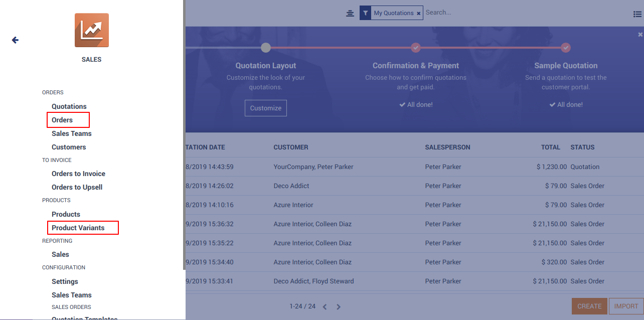Click the "Quotation" status cell
Viewport: 644px width, 320px height.
(x=585, y=167)
